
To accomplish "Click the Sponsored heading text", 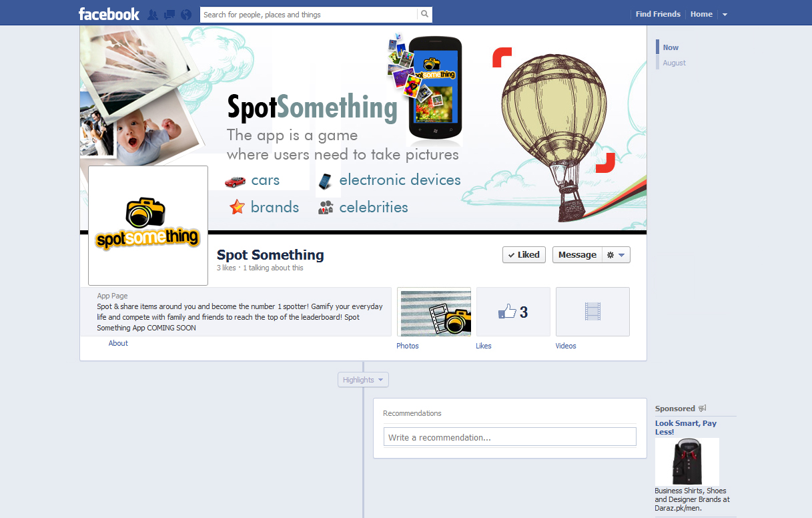I will coord(675,409).
